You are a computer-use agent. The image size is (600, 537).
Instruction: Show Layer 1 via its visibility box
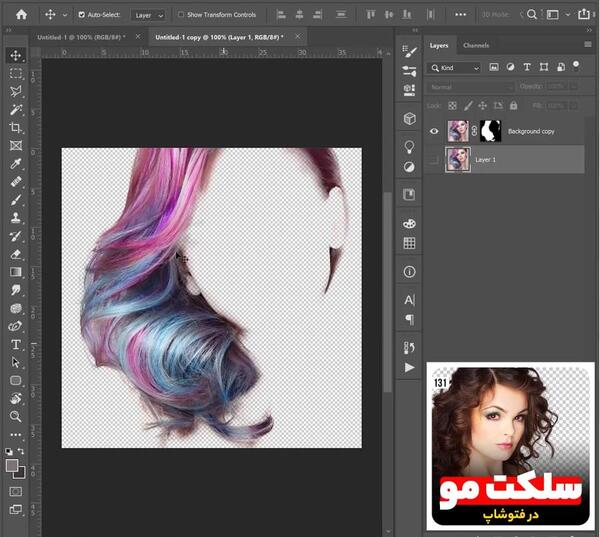[434, 160]
